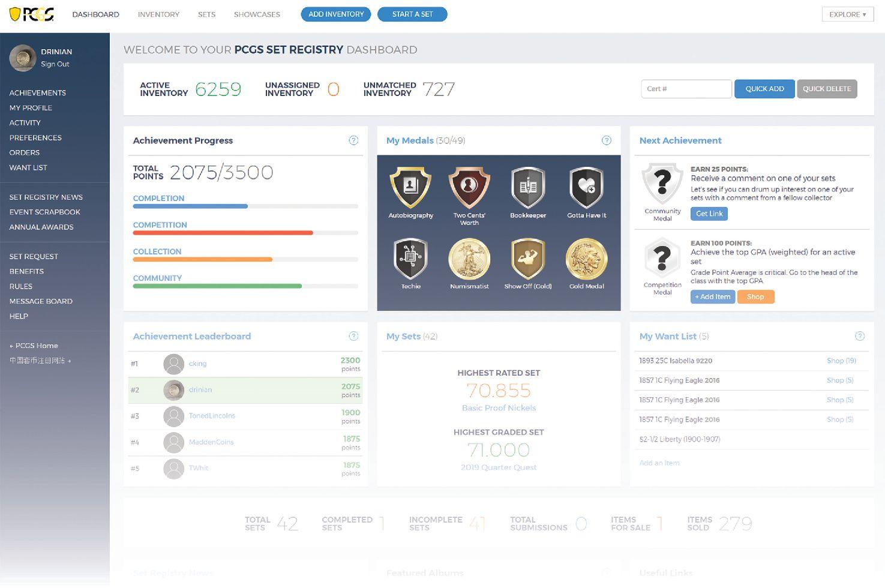
Task: Open the Help sidebar link
Action: 19,316
